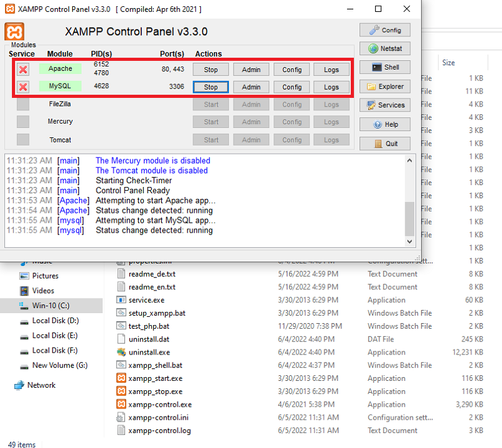Click the XAMPP logo in the control panel header
This screenshot has height=448, width=502.
[x=14, y=32]
